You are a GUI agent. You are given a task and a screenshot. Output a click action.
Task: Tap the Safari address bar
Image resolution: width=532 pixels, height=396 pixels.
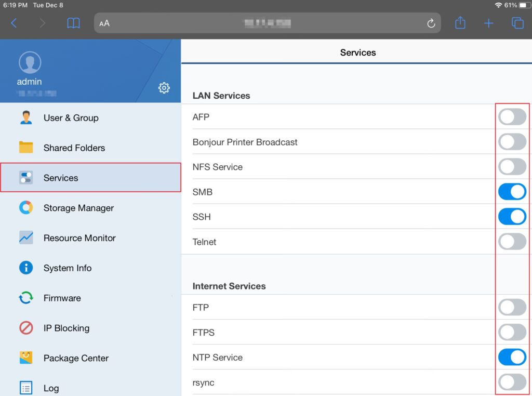[x=267, y=23]
